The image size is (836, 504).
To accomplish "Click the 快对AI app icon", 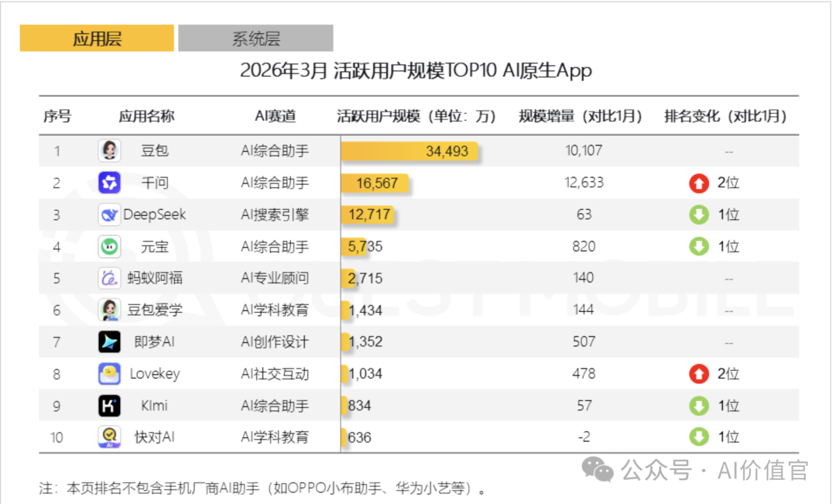I will (x=109, y=437).
